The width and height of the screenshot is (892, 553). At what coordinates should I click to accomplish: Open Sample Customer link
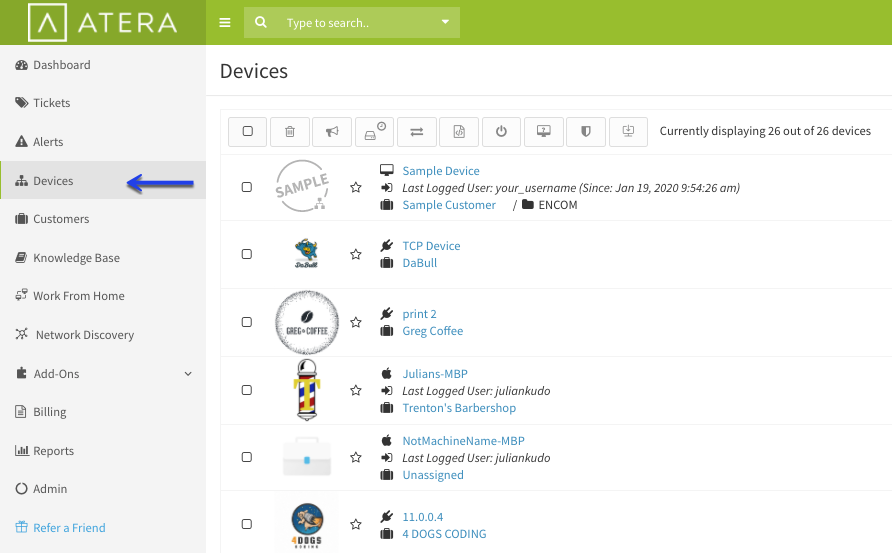449,205
